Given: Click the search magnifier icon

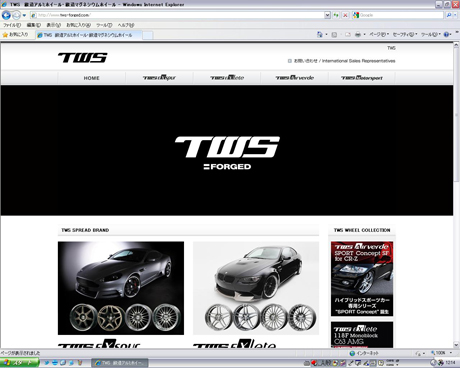Looking at the screenshot, I should [449, 15].
